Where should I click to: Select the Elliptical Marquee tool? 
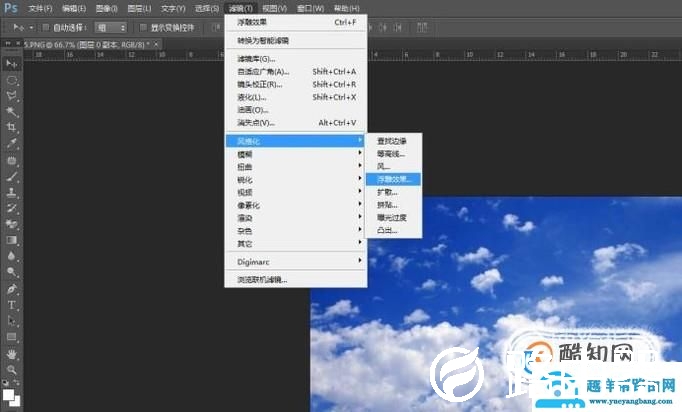[12, 80]
